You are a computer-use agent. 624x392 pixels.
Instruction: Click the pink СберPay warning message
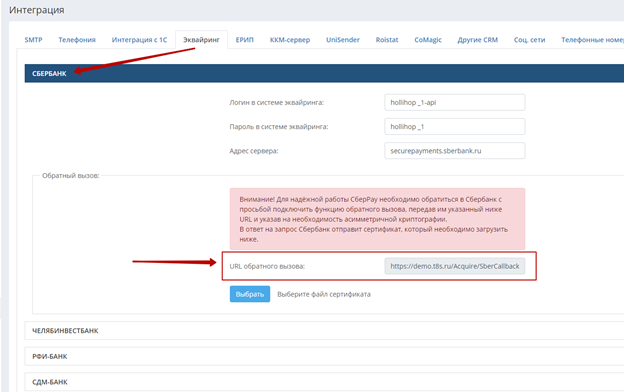[377, 219]
